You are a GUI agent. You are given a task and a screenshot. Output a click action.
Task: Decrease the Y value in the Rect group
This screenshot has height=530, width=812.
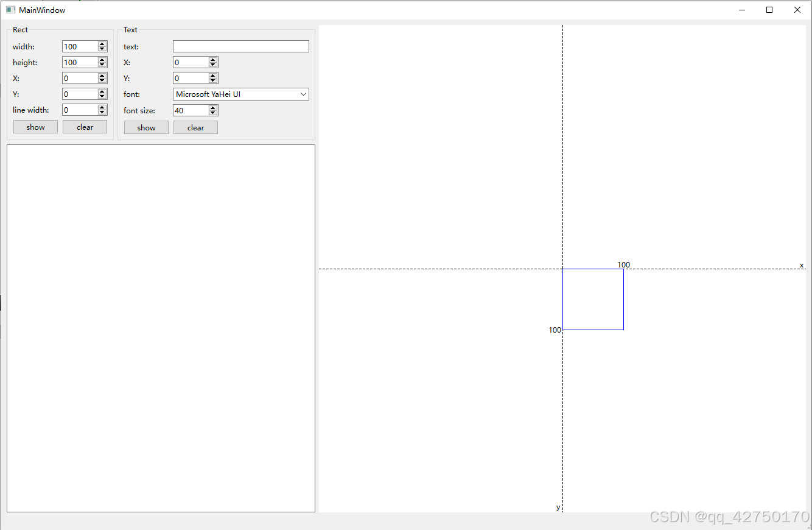click(x=102, y=96)
